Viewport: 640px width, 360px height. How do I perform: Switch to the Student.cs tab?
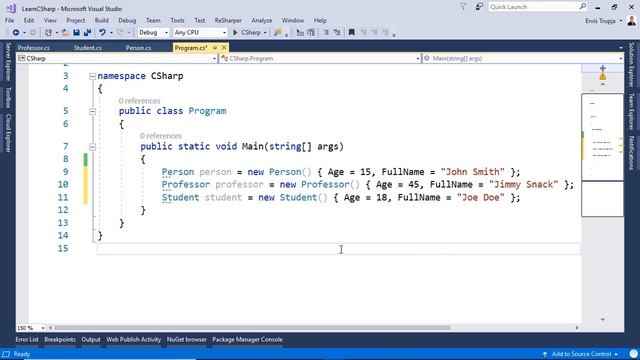(x=87, y=48)
